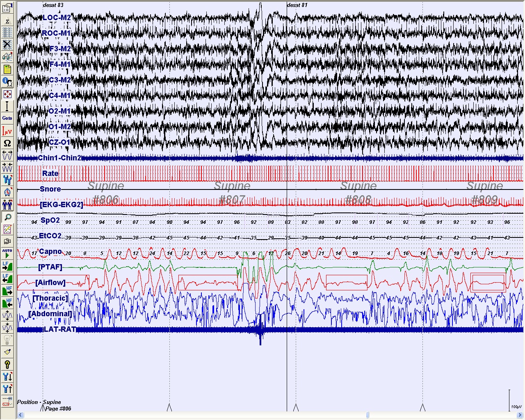Click the alarm clock icon

pyautogui.click(x=7, y=192)
